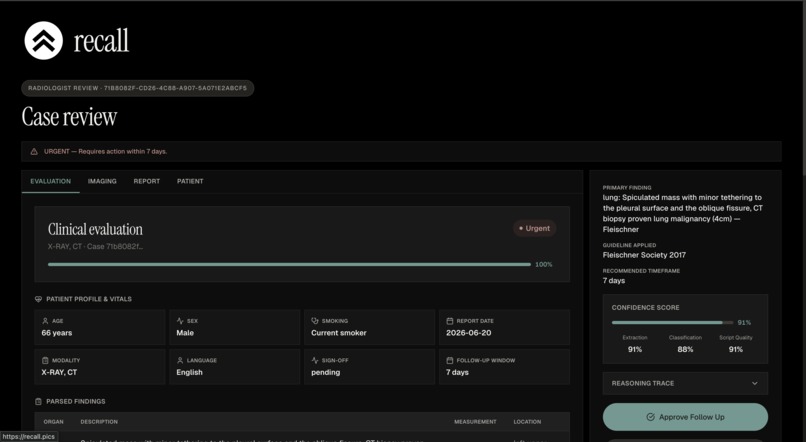Click the 'Fleischner Society 2017' guideline text
806x442 pixels.
click(x=644, y=255)
